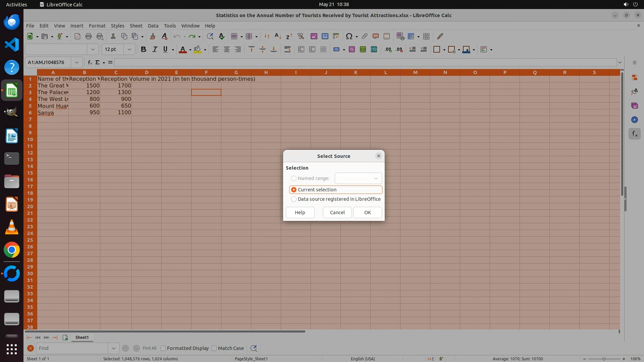This screenshot has width=644, height=362.
Task: Select the Current selection radio button
Action: point(294,190)
